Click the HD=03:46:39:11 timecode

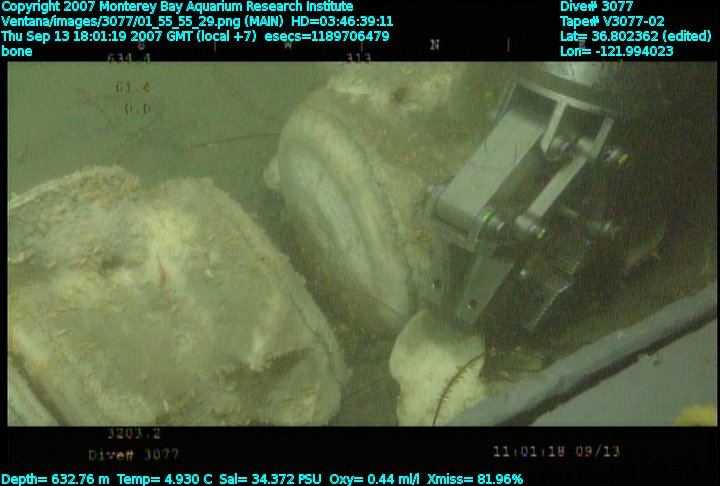tap(342, 21)
